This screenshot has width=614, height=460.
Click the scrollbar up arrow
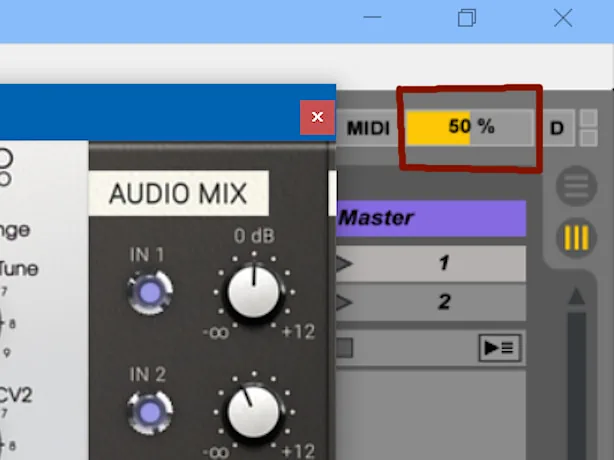(577, 296)
